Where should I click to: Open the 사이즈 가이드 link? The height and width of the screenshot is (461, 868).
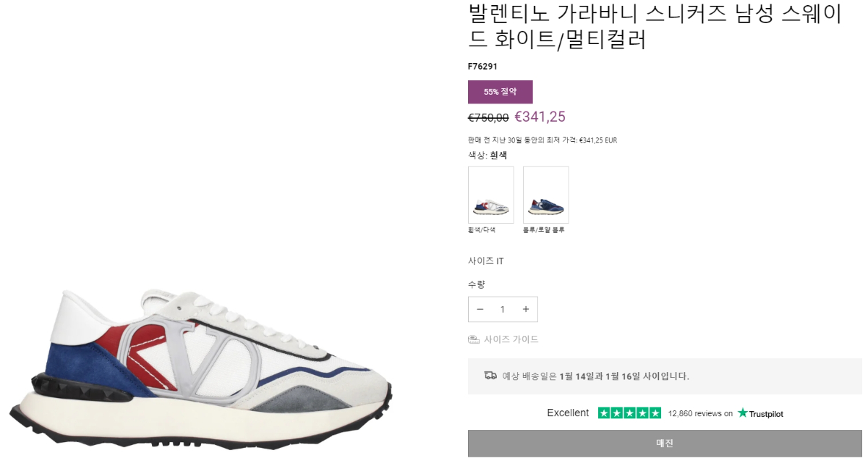pos(511,339)
